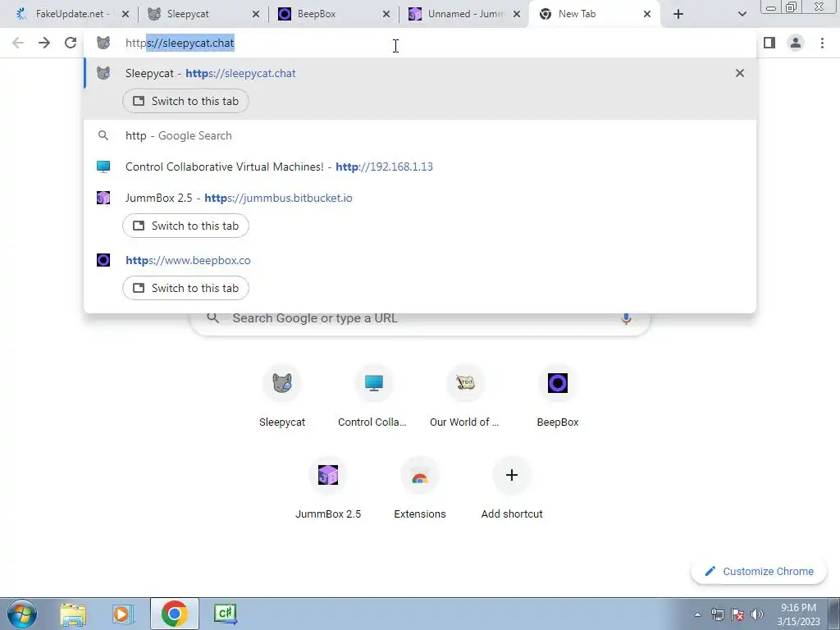Close the Unnamed JummBox tab
Image resolution: width=840 pixels, height=630 pixels.
tap(517, 14)
